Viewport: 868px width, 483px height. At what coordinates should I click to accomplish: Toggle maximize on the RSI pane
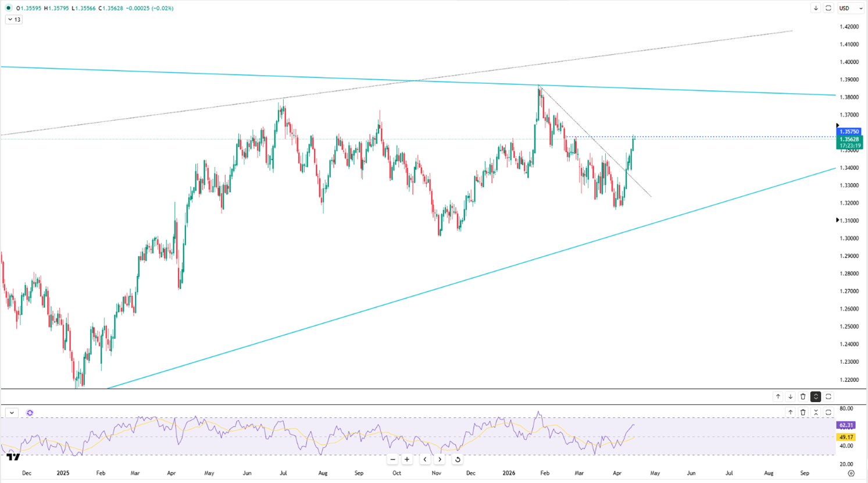(x=828, y=412)
